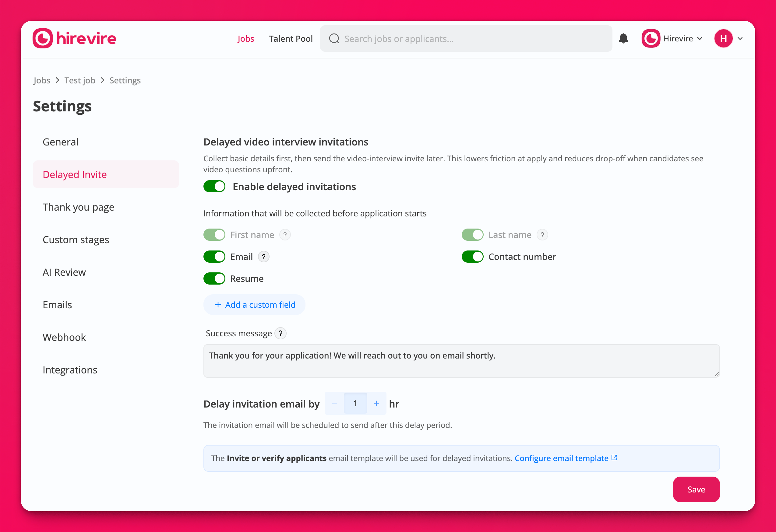Switch off the Email toggle
The image size is (776, 532).
click(x=214, y=257)
